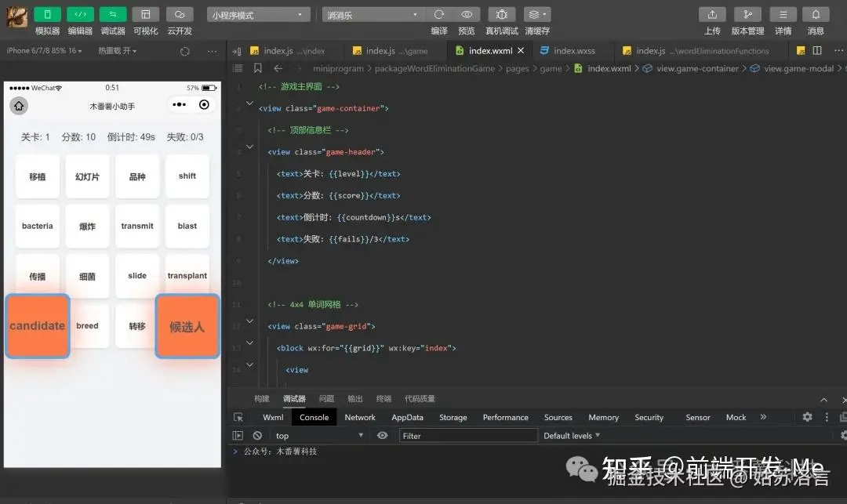Upload the project

712,15
